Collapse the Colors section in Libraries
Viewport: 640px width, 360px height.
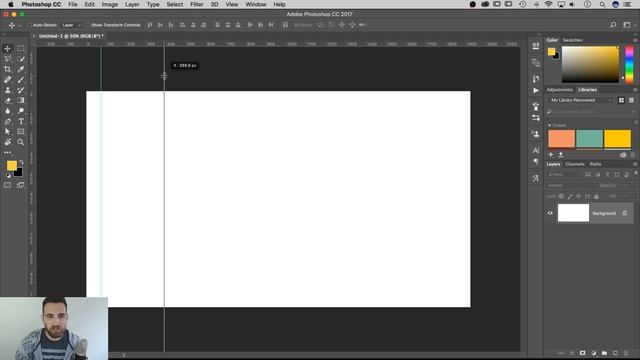(549, 125)
